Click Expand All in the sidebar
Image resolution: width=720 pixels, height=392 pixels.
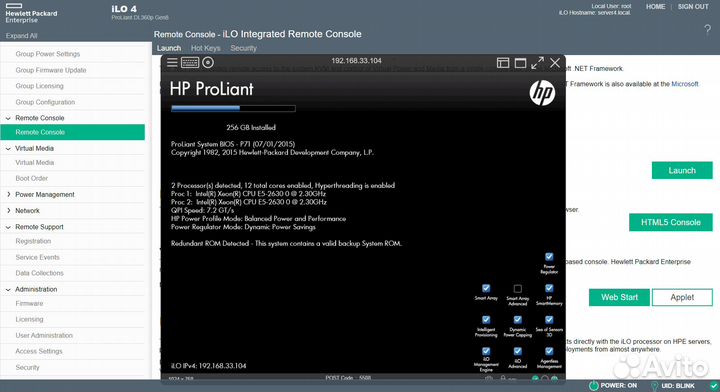click(x=22, y=36)
